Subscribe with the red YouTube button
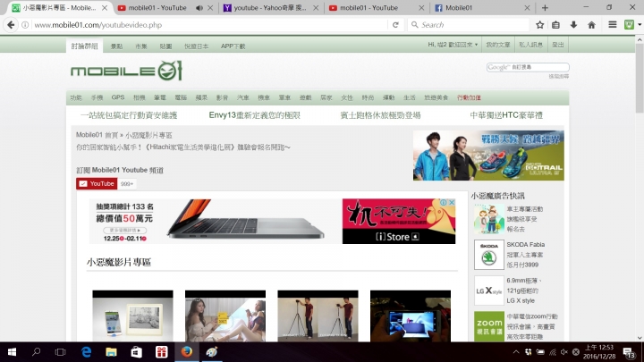 97,184
